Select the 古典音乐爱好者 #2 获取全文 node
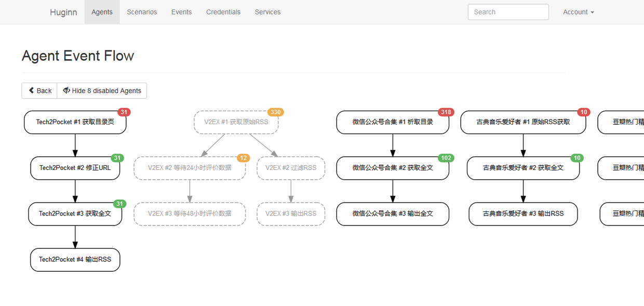The width and height of the screenshot is (644, 306). pyautogui.click(x=523, y=168)
